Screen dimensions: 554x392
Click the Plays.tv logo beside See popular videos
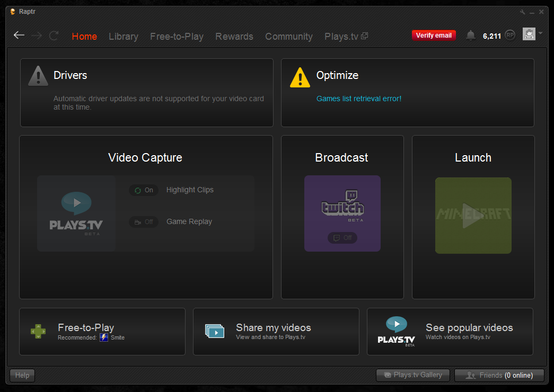pyautogui.click(x=396, y=331)
